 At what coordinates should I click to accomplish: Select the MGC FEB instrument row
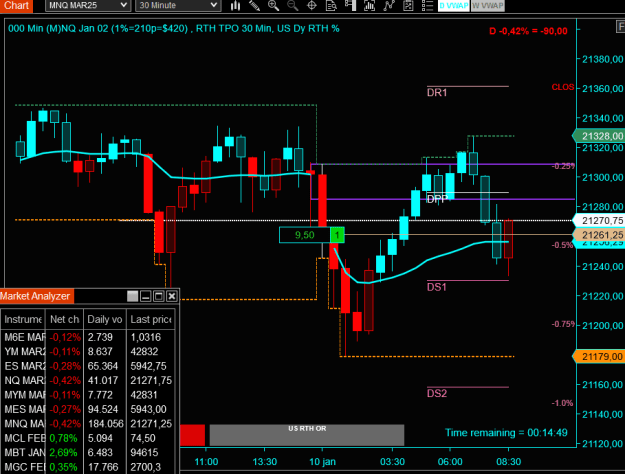pyautogui.click(x=88, y=467)
